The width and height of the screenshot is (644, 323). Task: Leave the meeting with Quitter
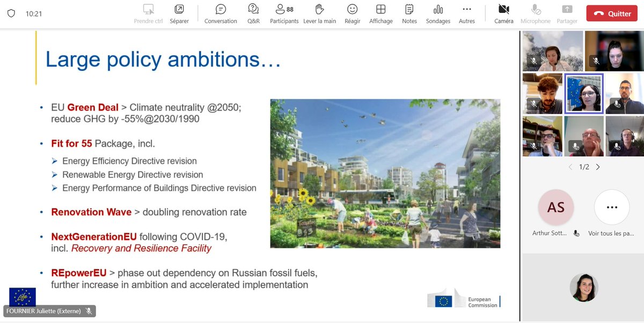point(612,13)
